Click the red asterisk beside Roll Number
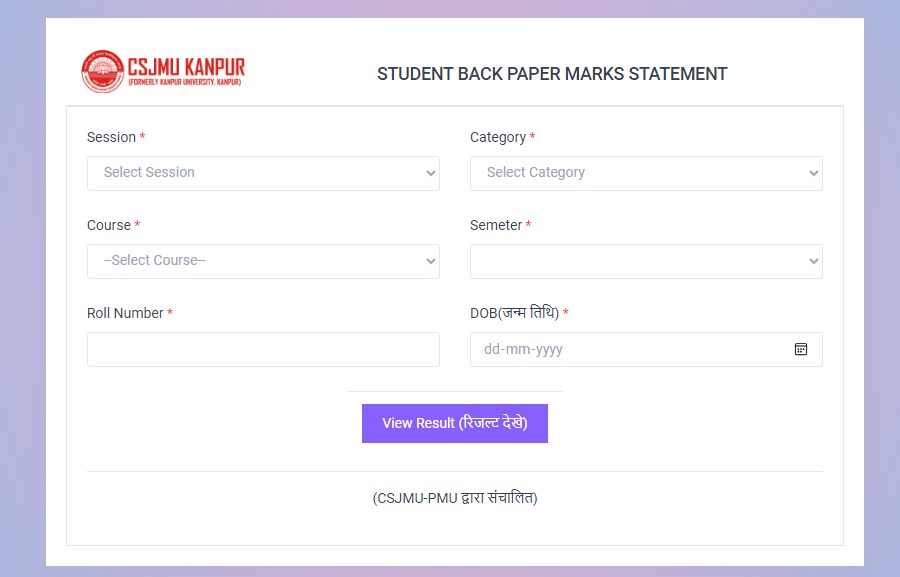Viewport: 900px width, 577px height. tap(170, 312)
